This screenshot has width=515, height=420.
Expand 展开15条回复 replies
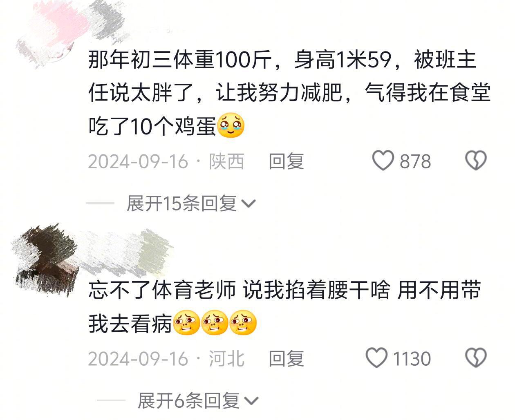tap(191, 203)
